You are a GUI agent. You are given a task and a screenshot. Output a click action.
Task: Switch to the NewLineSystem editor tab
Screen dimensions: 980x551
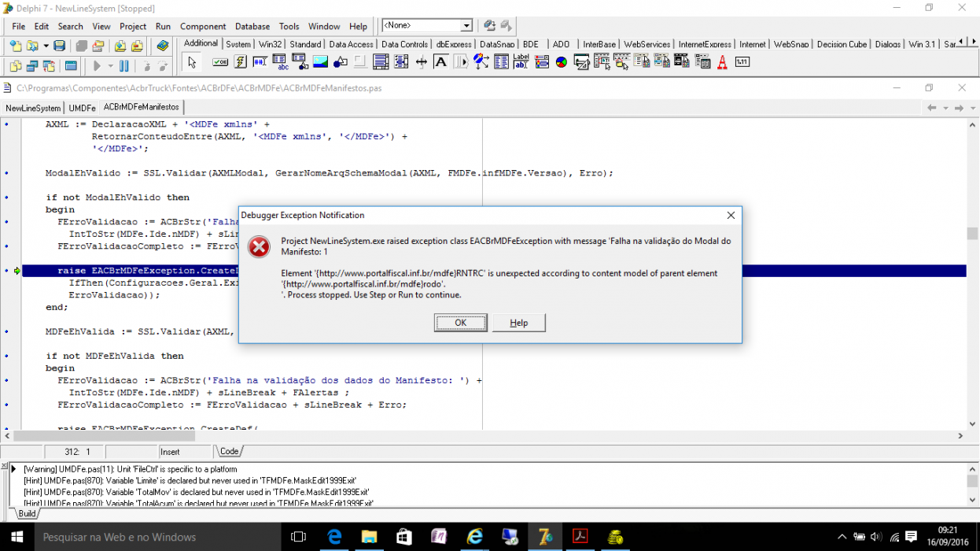(33, 108)
